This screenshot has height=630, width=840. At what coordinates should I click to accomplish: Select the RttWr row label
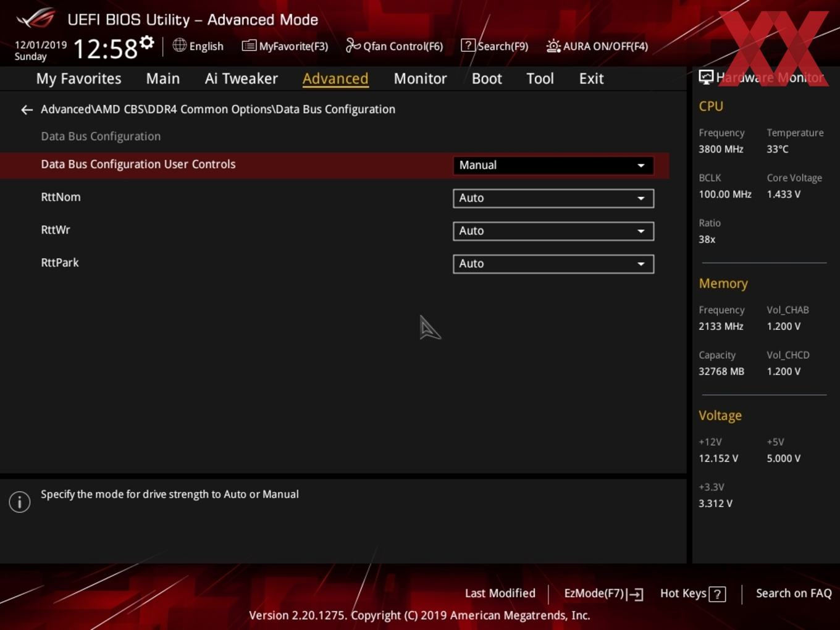56,230
